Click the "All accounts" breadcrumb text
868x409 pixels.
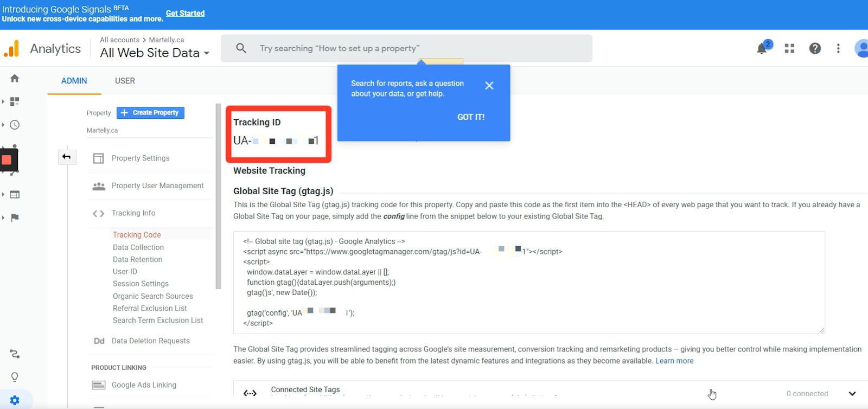point(119,40)
